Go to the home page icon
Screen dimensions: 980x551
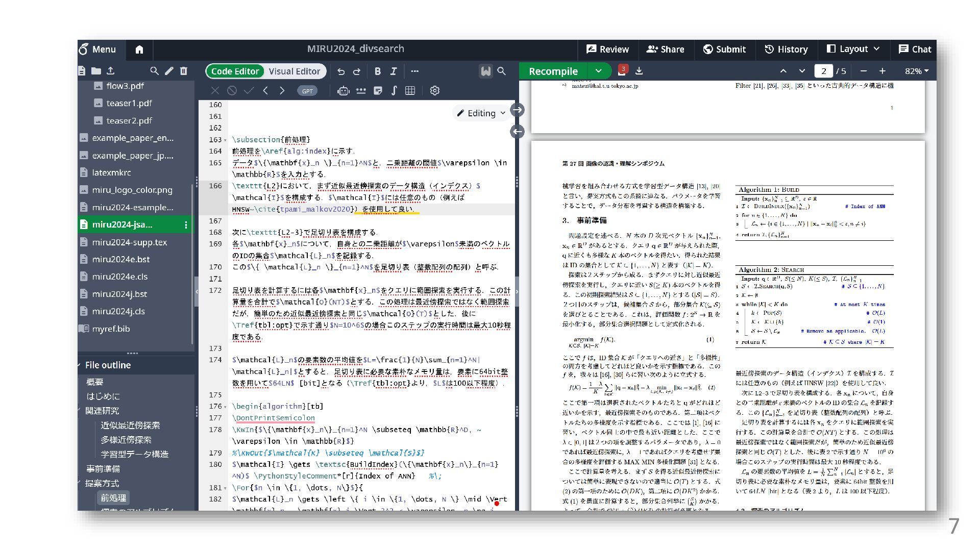click(139, 49)
